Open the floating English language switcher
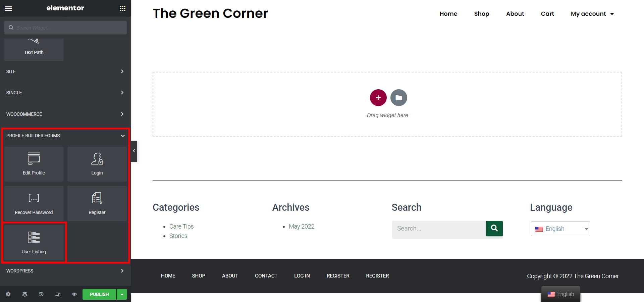644x302 pixels. pyautogui.click(x=561, y=294)
